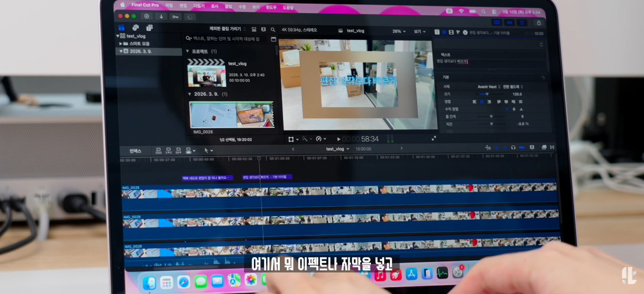Open the Avenir Next font dropdown

pos(489,87)
